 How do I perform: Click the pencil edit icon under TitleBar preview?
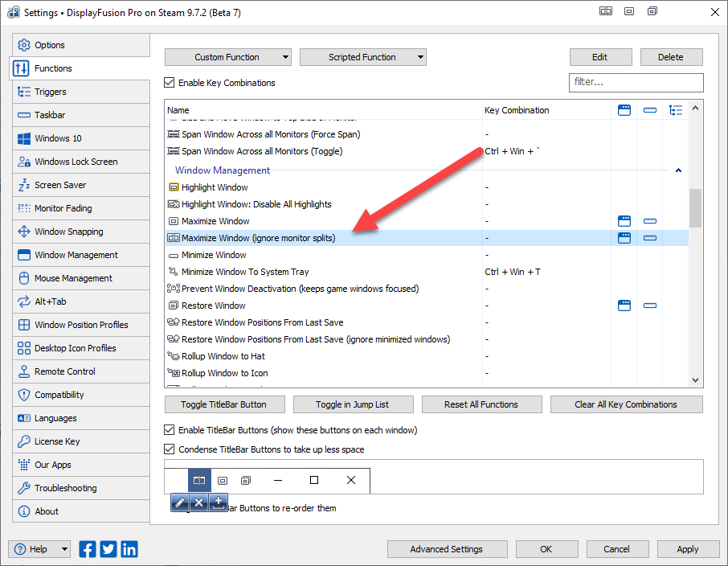coord(180,502)
